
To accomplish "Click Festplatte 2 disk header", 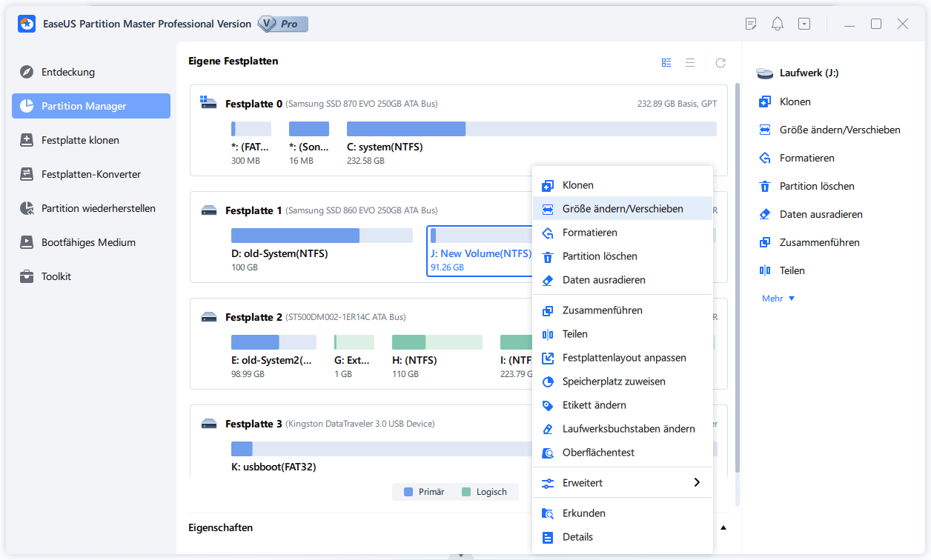I will pos(254,318).
